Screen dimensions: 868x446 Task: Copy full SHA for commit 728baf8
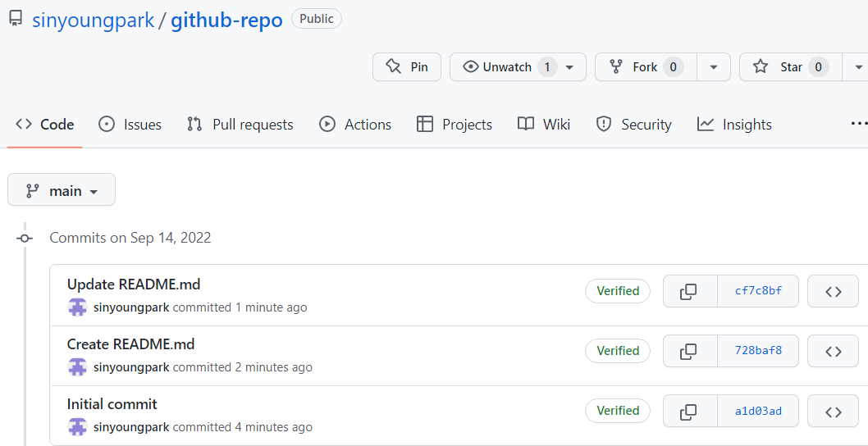(x=688, y=351)
